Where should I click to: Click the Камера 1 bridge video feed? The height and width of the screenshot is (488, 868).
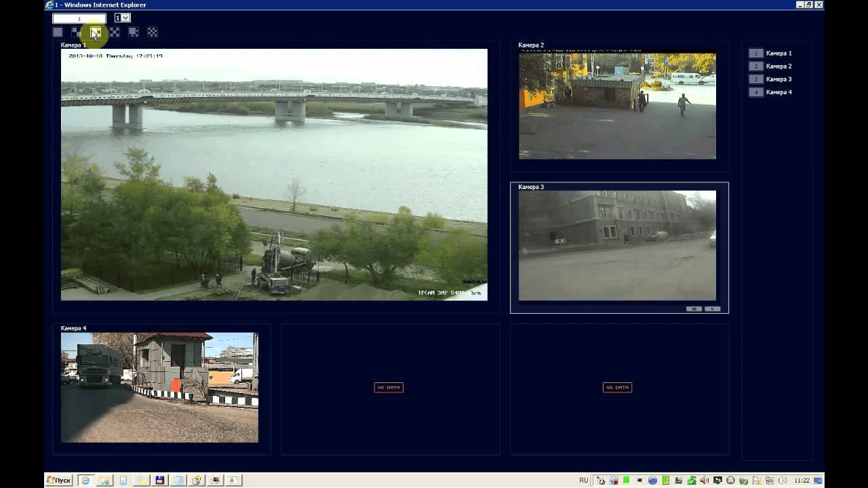(x=274, y=174)
